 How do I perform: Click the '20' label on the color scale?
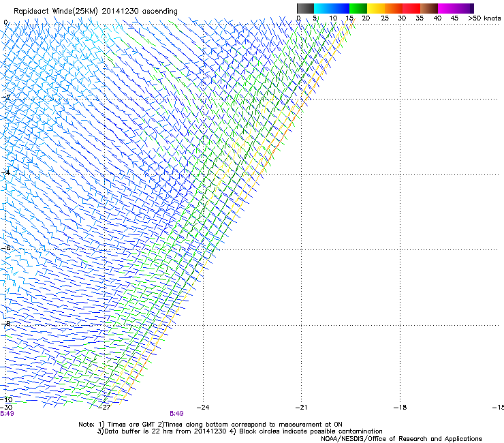pos(366,18)
